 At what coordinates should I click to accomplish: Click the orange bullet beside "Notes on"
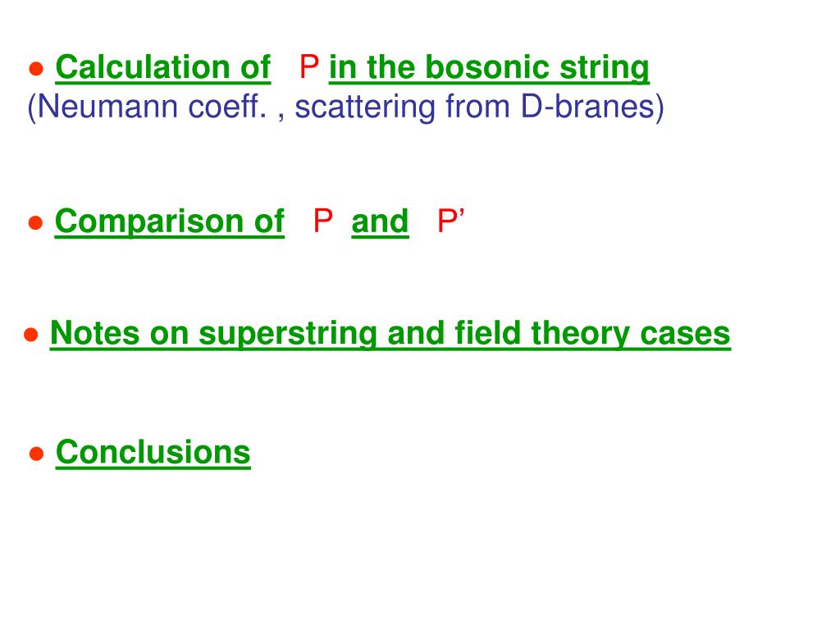pyautogui.click(x=31, y=335)
